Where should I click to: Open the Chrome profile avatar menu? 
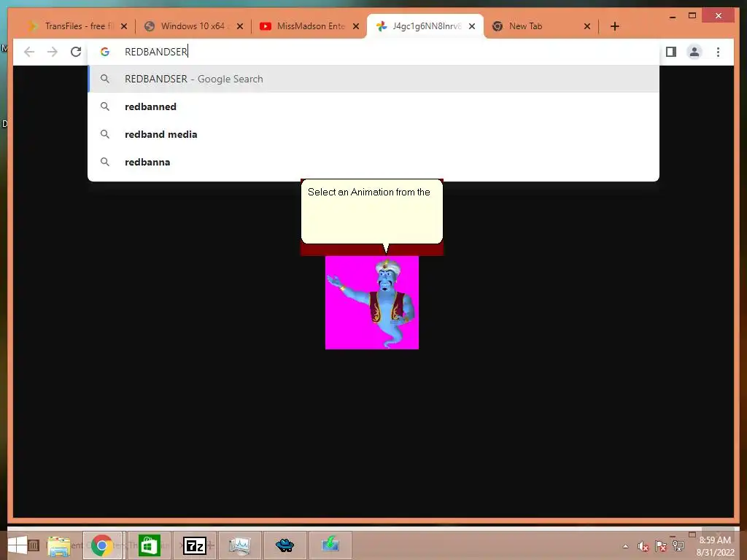(694, 52)
